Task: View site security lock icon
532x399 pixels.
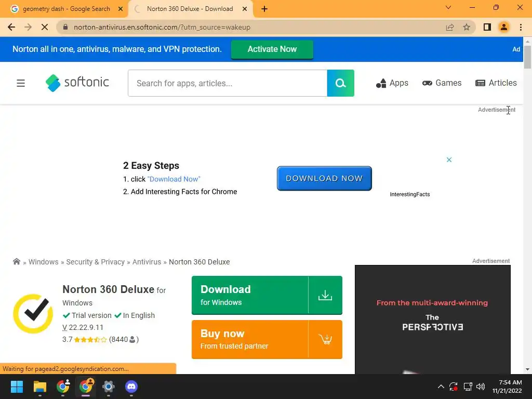Action: [x=65, y=27]
